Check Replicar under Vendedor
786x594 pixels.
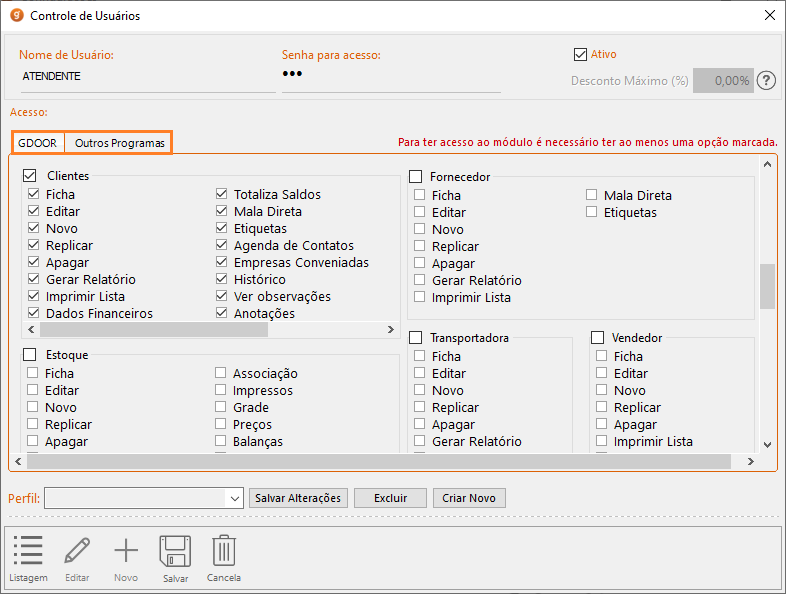click(x=602, y=407)
